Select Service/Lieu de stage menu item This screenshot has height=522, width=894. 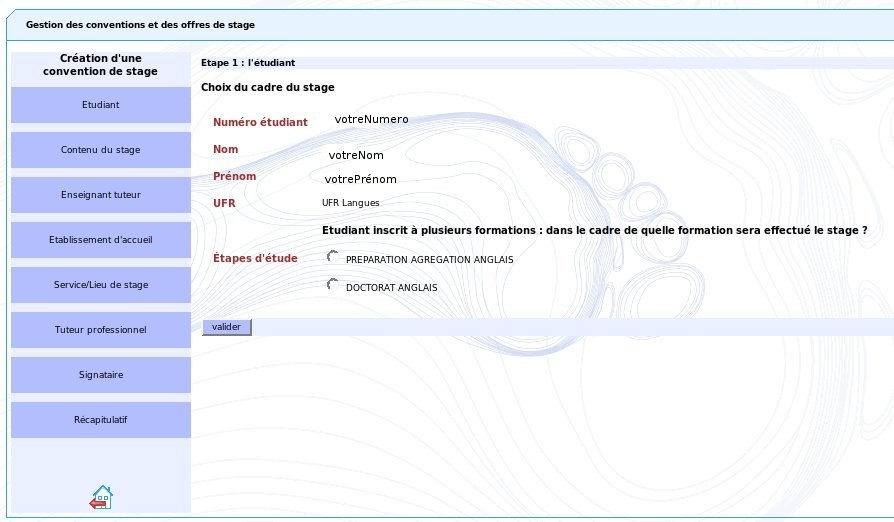pos(101,285)
